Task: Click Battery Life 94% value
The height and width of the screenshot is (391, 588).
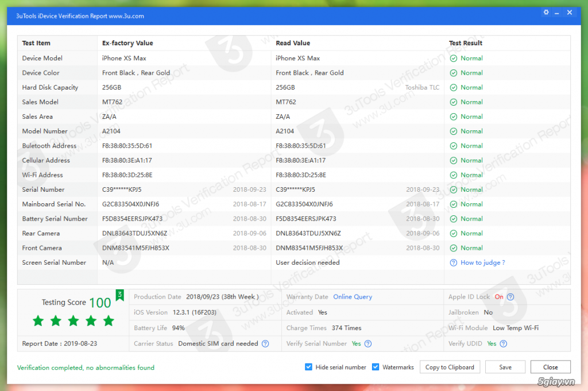Action: pyautogui.click(x=178, y=328)
